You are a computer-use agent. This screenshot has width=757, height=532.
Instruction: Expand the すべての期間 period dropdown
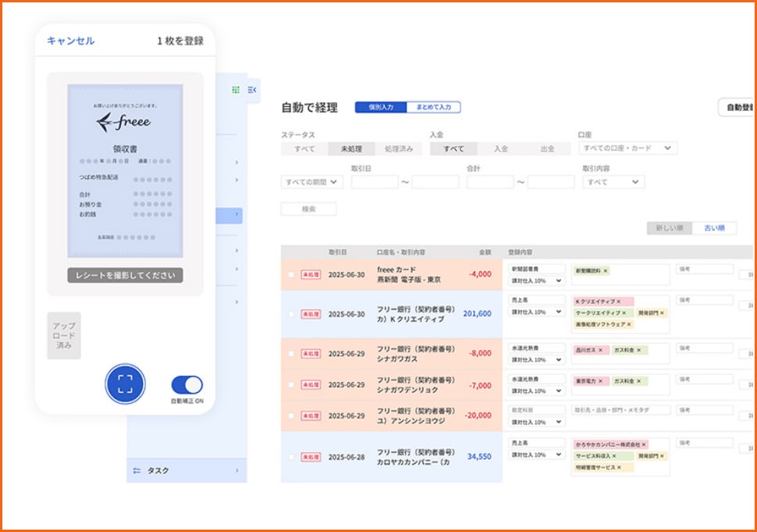point(312,182)
